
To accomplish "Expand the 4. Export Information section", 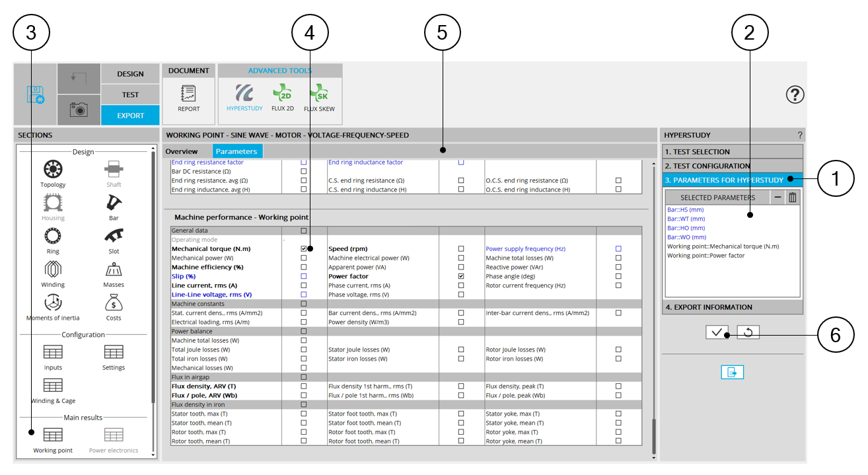I will (732, 307).
